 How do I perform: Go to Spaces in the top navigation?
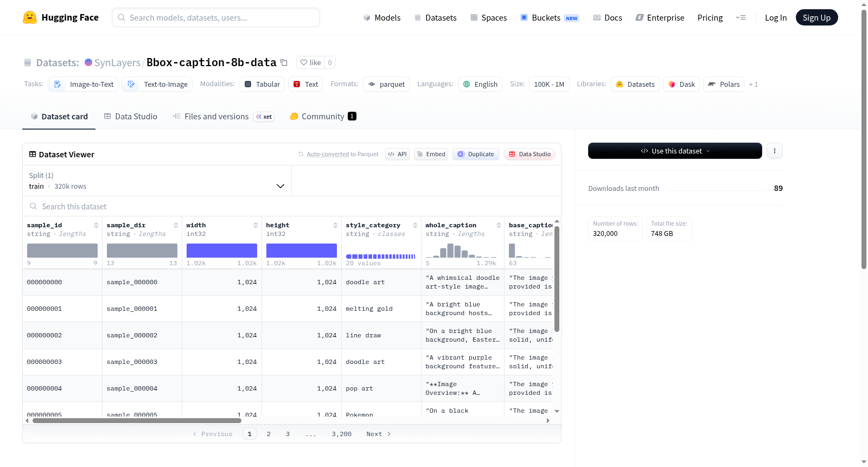[488, 17]
